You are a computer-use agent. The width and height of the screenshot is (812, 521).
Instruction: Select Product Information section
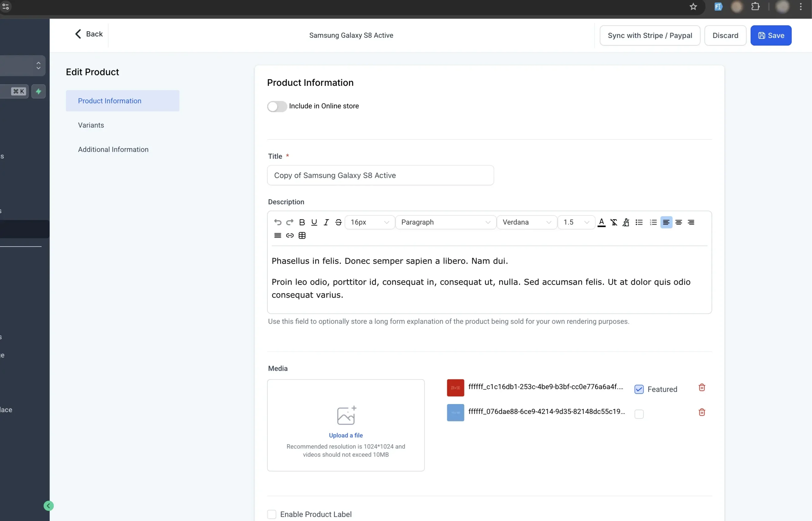[x=122, y=101]
